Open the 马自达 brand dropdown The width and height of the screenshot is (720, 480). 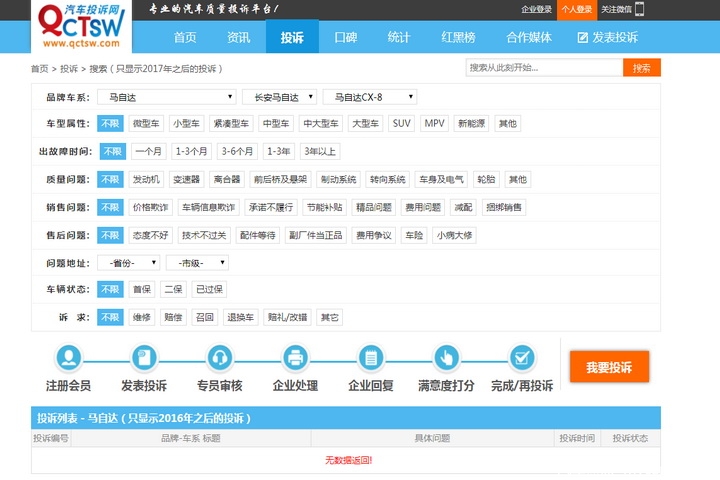[x=167, y=97]
